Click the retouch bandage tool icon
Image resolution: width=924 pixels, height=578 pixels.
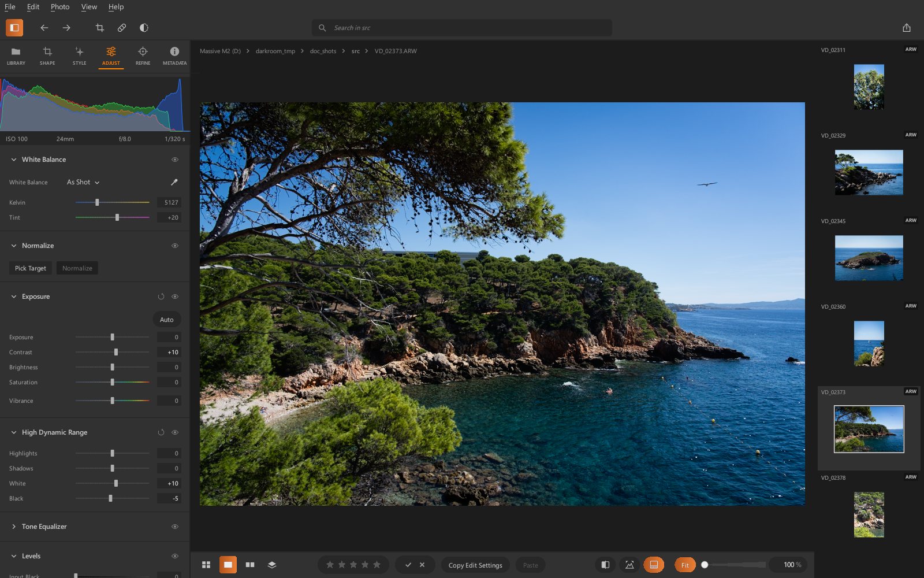[122, 28]
